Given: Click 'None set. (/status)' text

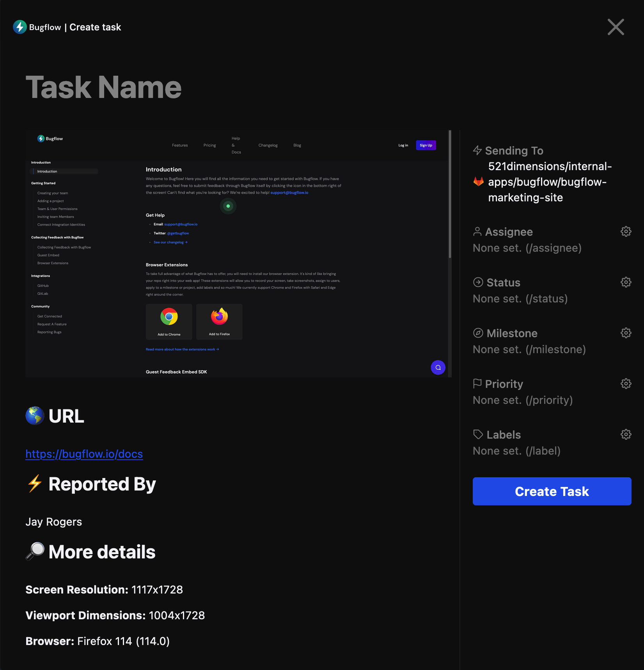Looking at the screenshot, I should click(x=520, y=299).
